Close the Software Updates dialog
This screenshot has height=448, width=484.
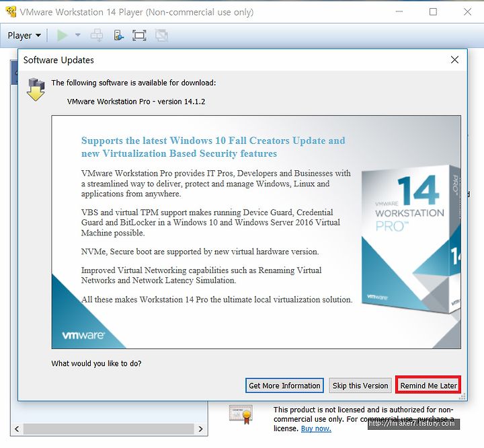(x=454, y=60)
